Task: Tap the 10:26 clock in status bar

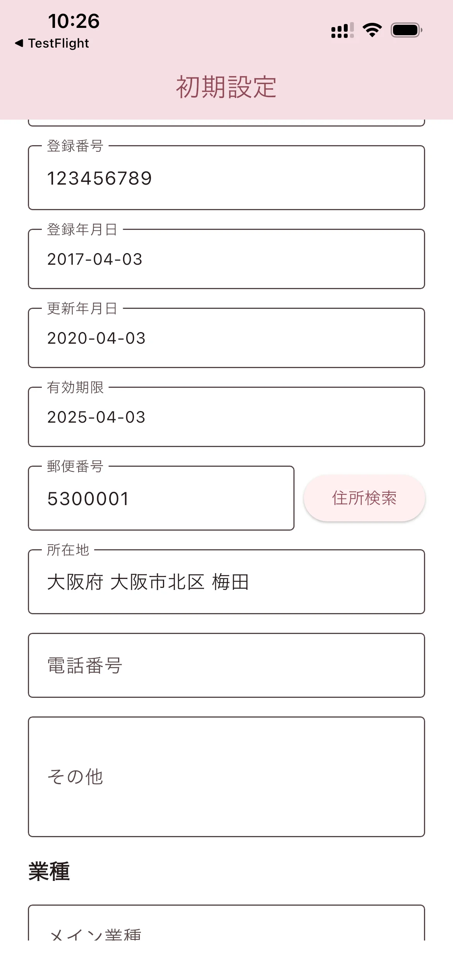Action: [x=74, y=21]
